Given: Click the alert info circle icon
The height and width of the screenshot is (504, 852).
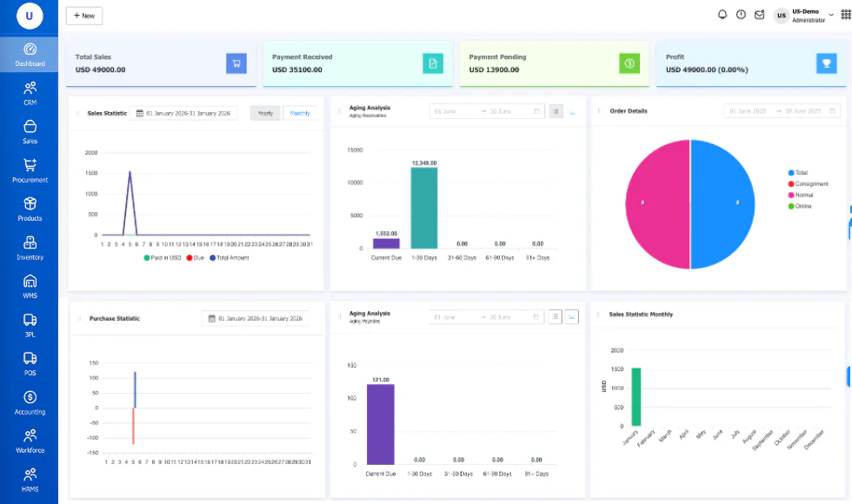Looking at the screenshot, I should pos(741,15).
